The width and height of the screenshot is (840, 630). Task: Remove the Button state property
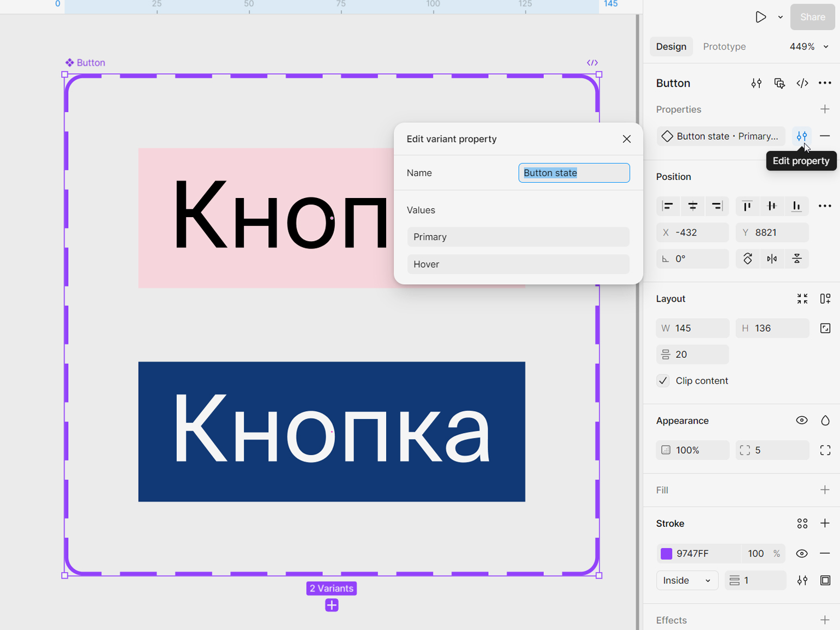pos(825,136)
